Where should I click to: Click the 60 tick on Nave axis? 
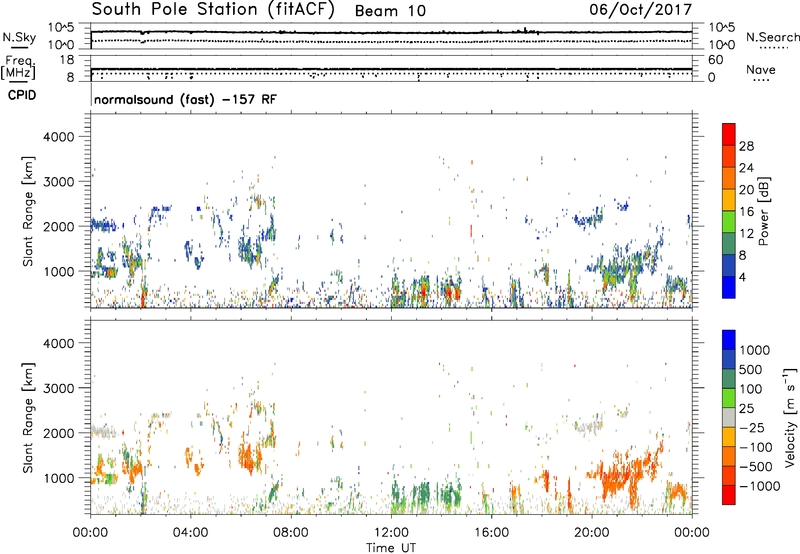(x=716, y=60)
